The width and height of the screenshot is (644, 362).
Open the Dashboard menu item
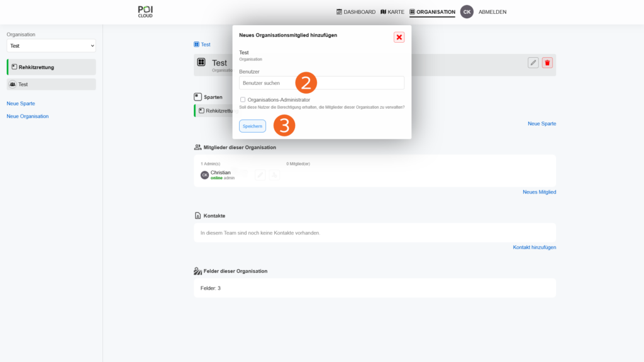(x=356, y=12)
